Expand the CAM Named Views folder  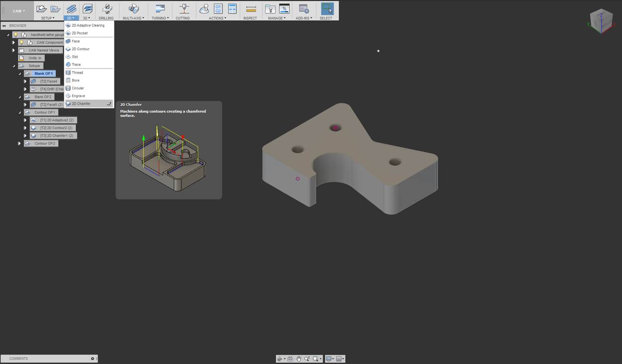[13, 50]
